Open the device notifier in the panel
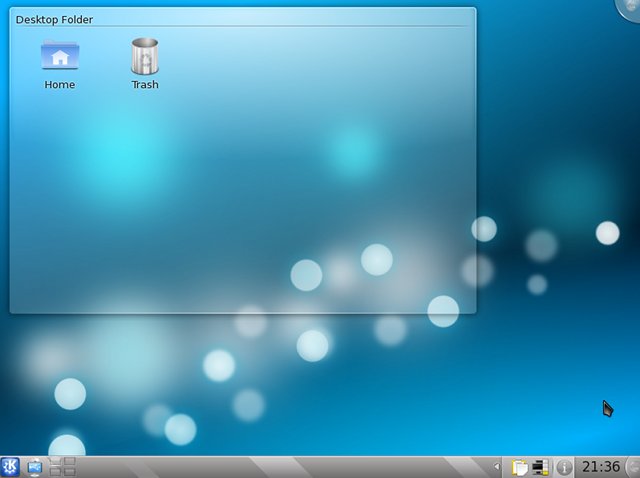Screen dimensions: 640x478 coord(35,467)
